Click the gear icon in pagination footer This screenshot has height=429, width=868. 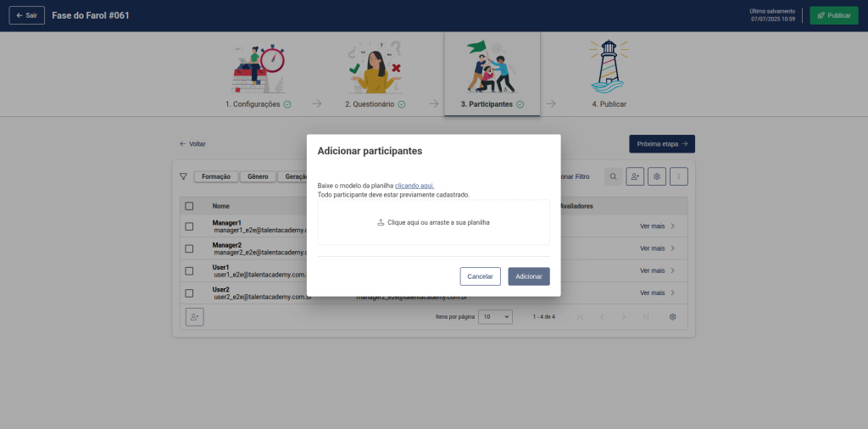pyautogui.click(x=672, y=316)
